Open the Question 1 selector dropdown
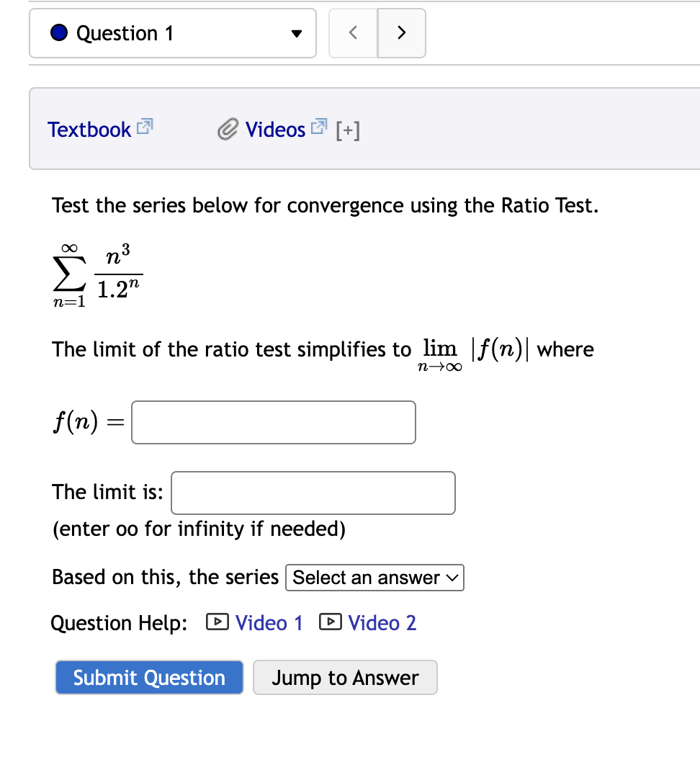The image size is (700, 762). coord(172,32)
